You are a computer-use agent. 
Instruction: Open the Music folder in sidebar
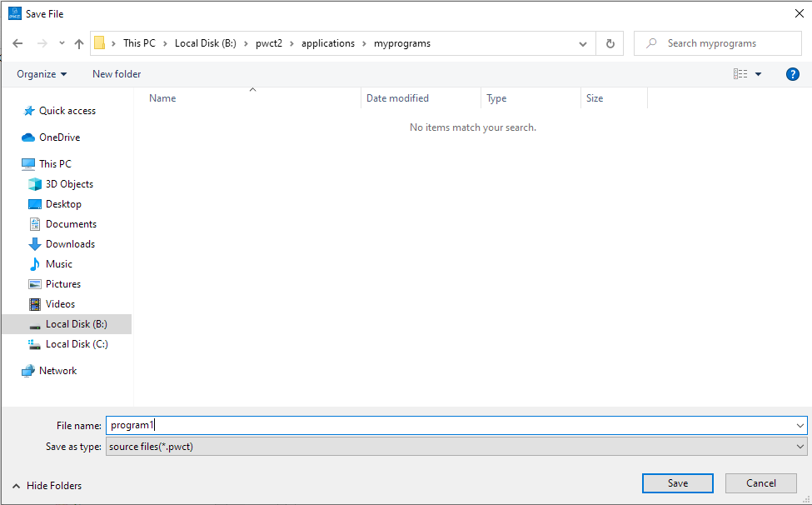[x=58, y=264]
